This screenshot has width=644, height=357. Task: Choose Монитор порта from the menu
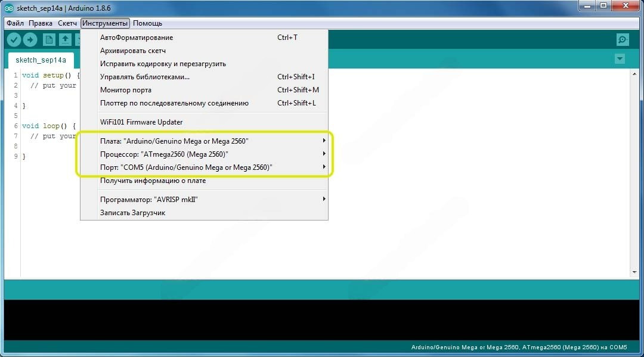coord(126,90)
